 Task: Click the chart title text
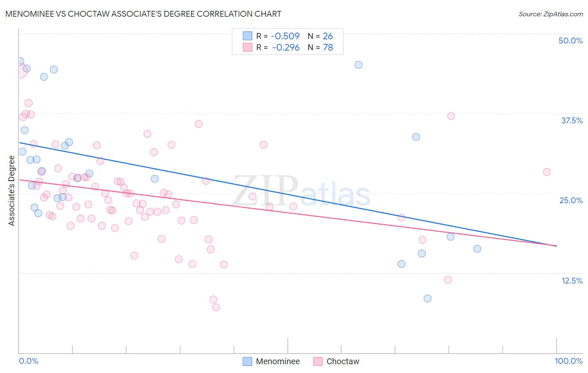143,14
